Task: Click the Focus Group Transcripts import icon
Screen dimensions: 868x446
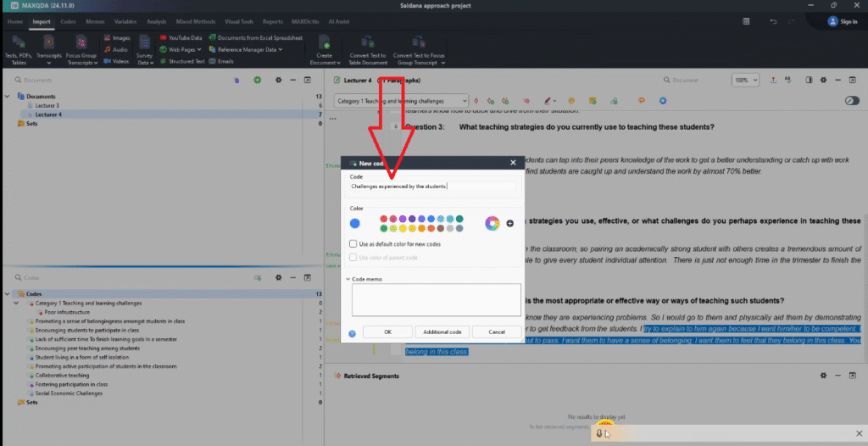Action: pyautogui.click(x=81, y=42)
